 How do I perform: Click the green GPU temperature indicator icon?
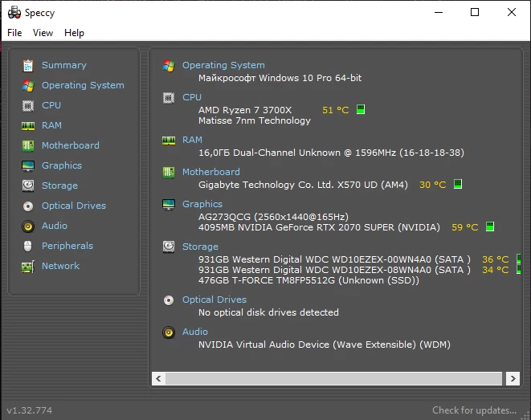click(490, 226)
